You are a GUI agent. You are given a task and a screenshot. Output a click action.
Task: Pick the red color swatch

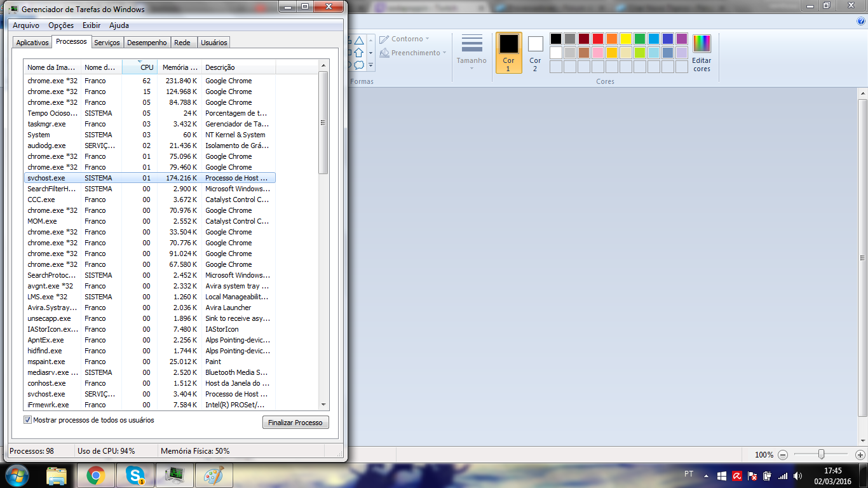point(598,39)
